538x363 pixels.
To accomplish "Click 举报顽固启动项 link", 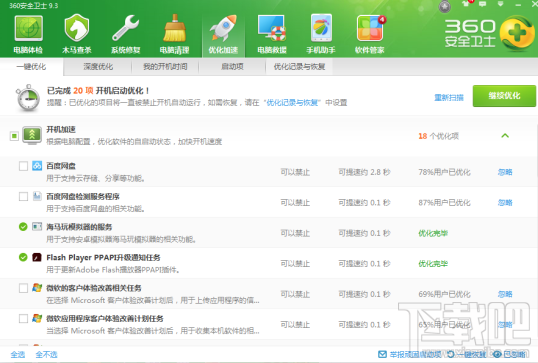I will [x=410, y=354].
